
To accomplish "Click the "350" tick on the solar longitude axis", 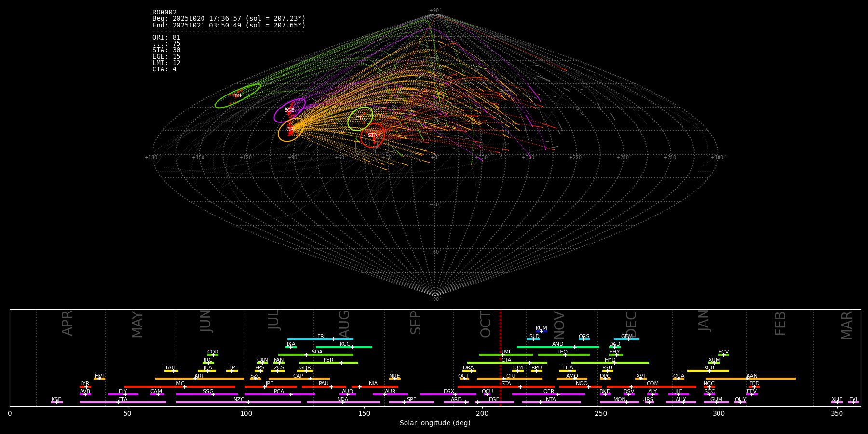I will (837, 413).
